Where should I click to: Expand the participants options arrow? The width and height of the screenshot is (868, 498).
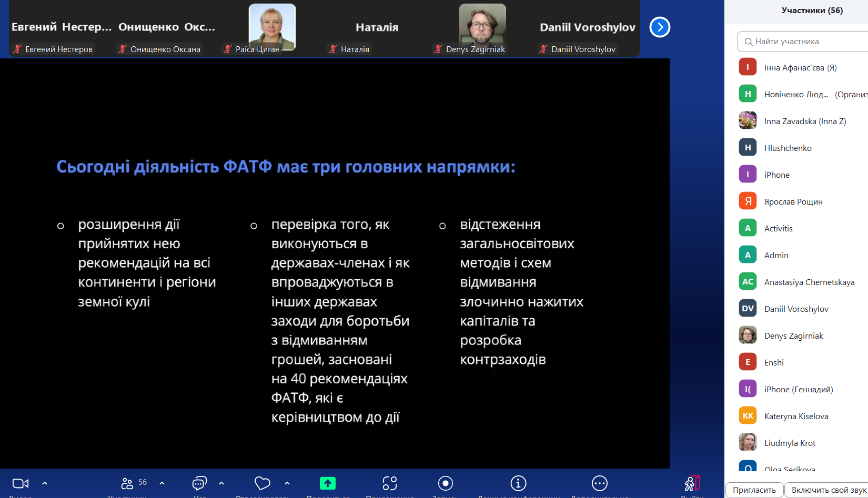pos(162,483)
